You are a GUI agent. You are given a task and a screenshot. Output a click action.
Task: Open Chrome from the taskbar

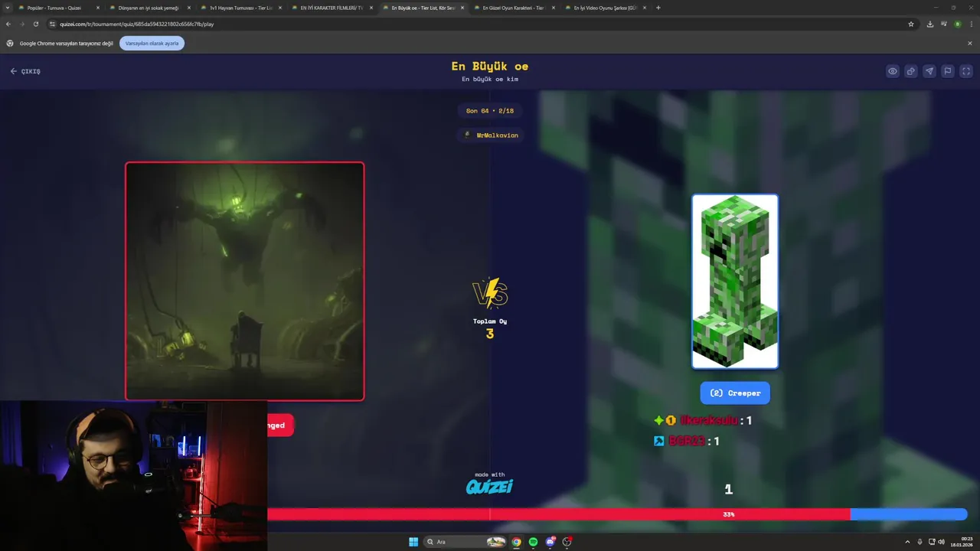(x=517, y=542)
